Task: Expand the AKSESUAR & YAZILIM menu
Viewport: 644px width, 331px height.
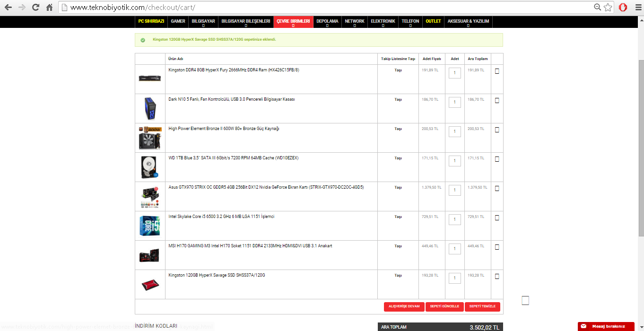Action: (x=468, y=21)
